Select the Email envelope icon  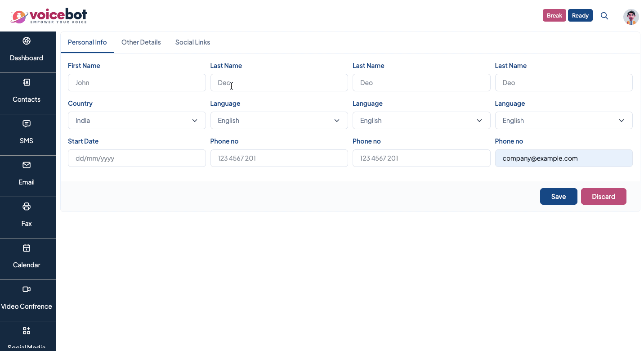pyautogui.click(x=27, y=166)
